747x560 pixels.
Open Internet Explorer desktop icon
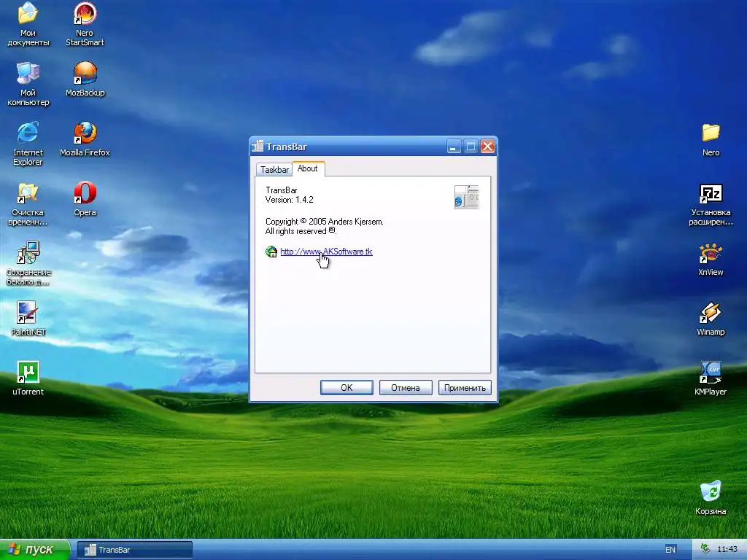[x=28, y=144]
